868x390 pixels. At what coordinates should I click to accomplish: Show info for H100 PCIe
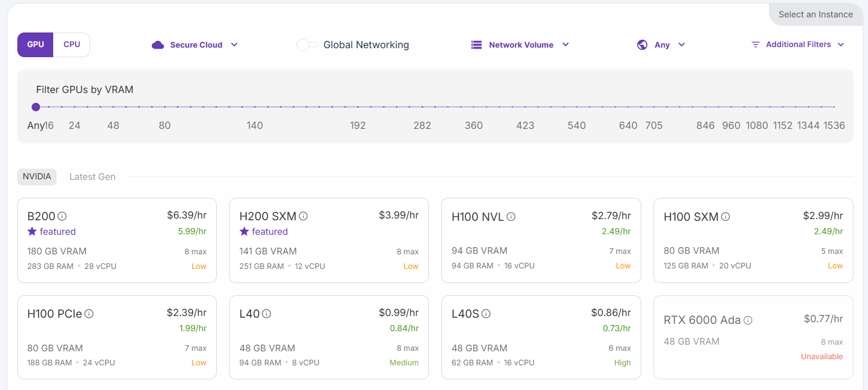[x=88, y=314]
